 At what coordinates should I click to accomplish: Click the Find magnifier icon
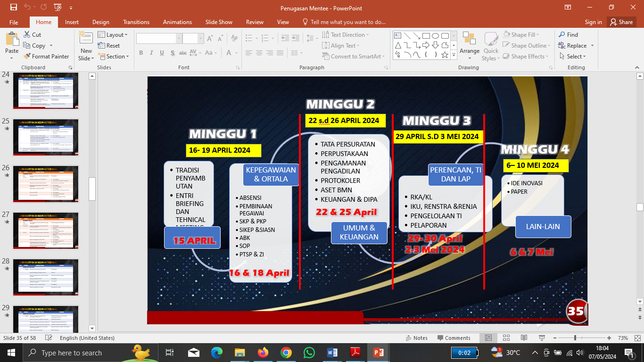pos(562,35)
